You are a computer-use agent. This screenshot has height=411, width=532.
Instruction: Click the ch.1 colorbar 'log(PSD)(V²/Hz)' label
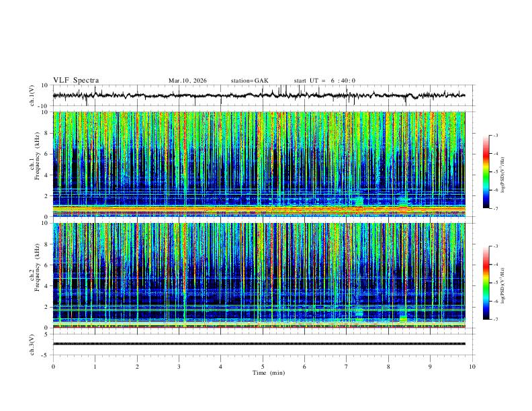tap(503, 175)
